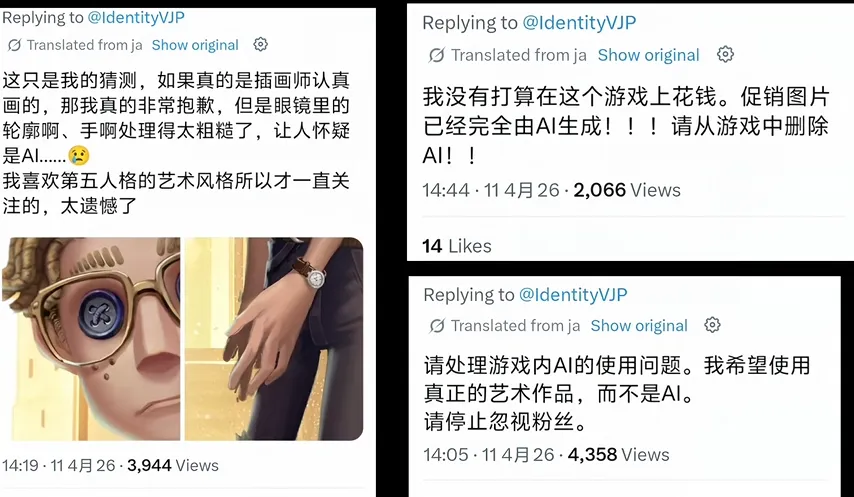Open translation settings gear in left tweet
The image size is (854, 497).
click(x=261, y=44)
